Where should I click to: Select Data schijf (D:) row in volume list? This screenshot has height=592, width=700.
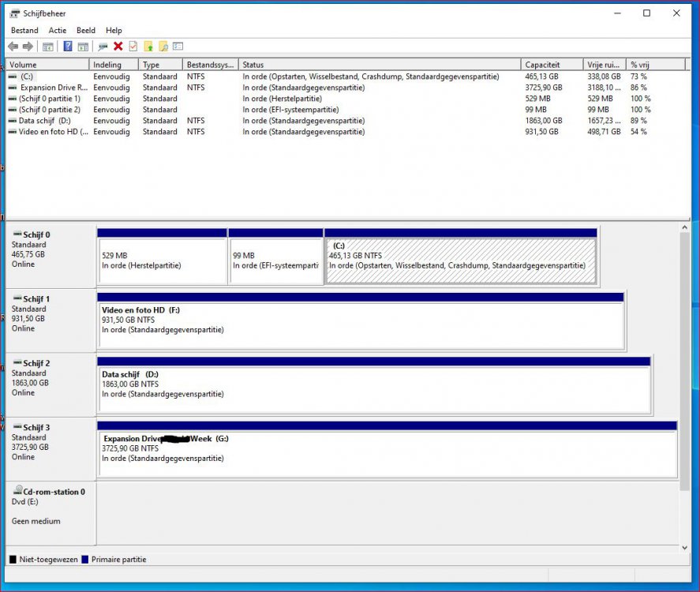(44, 121)
